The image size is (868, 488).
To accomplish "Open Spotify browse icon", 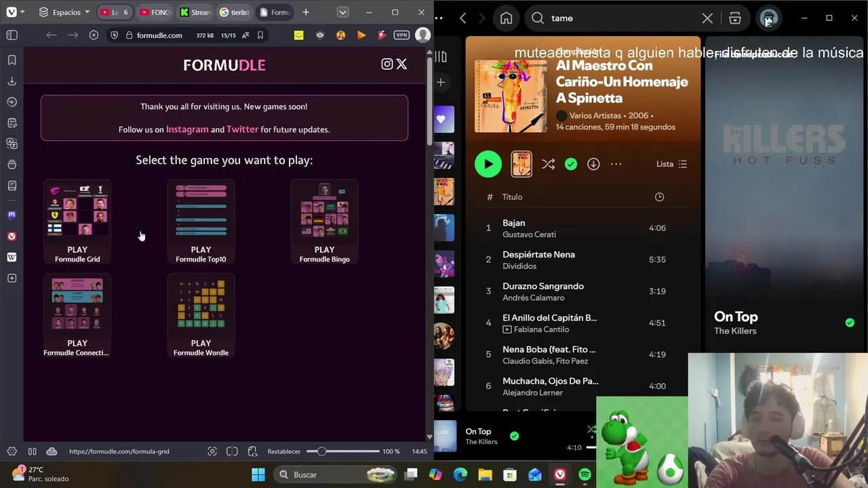I will [735, 18].
